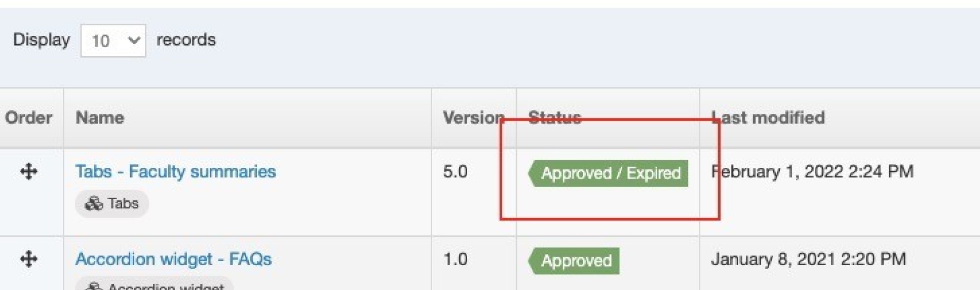Click the cubes icon in Accordion widget badge

(x=94, y=286)
